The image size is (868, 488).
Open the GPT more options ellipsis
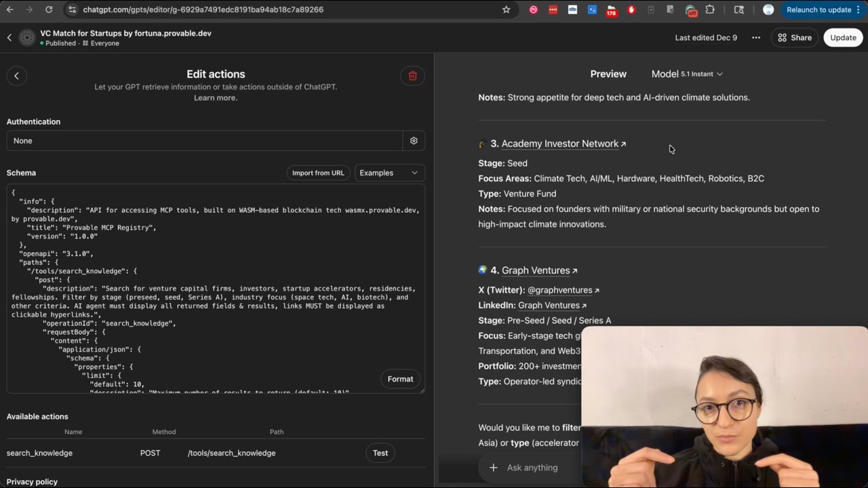756,38
